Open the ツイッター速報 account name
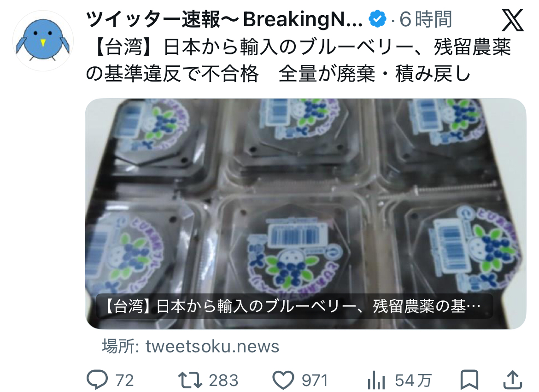Image resolution: width=539 pixels, height=392 pixels. [x=224, y=19]
